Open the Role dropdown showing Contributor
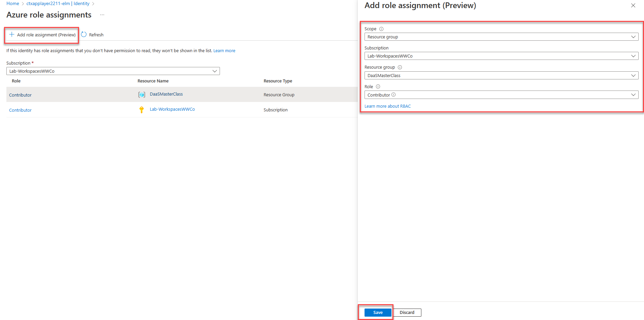This screenshot has width=644, height=320. tap(633, 95)
